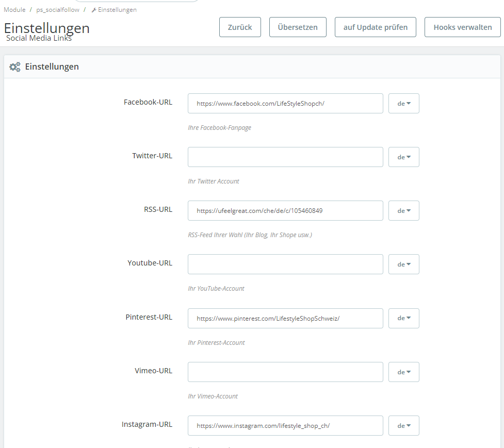
Task: Click the 'Ihr YouTube-Account' hint text
Action: (216, 289)
